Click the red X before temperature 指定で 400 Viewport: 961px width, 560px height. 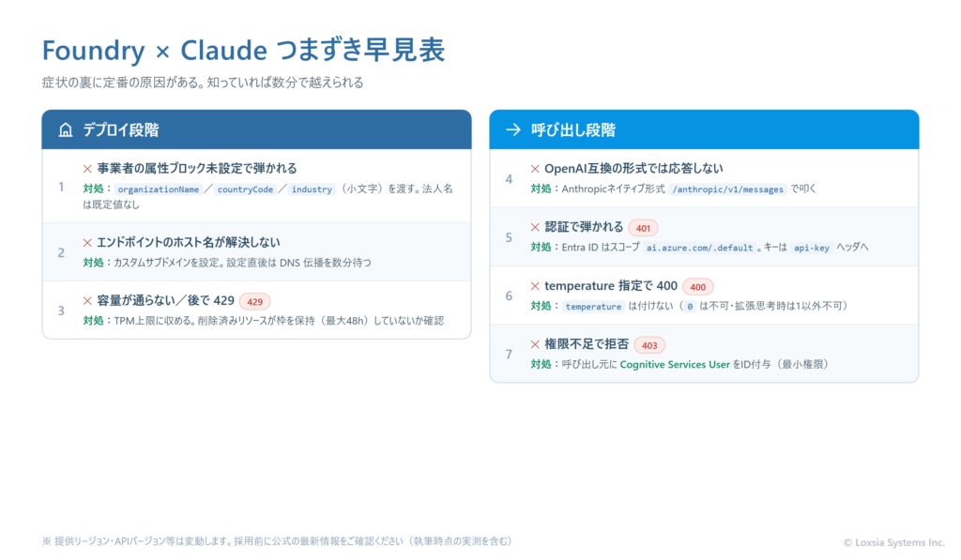point(535,286)
